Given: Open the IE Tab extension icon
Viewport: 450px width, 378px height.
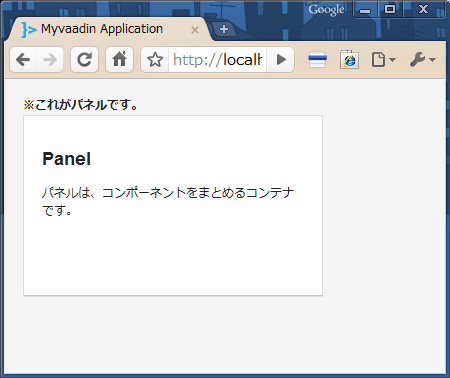Looking at the screenshot, I should (349, 60).
